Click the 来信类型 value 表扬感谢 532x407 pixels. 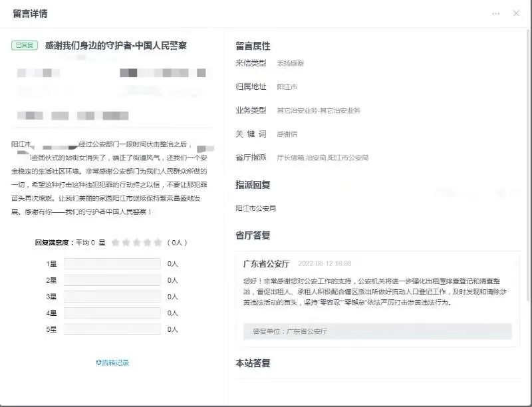coord(290,63)
